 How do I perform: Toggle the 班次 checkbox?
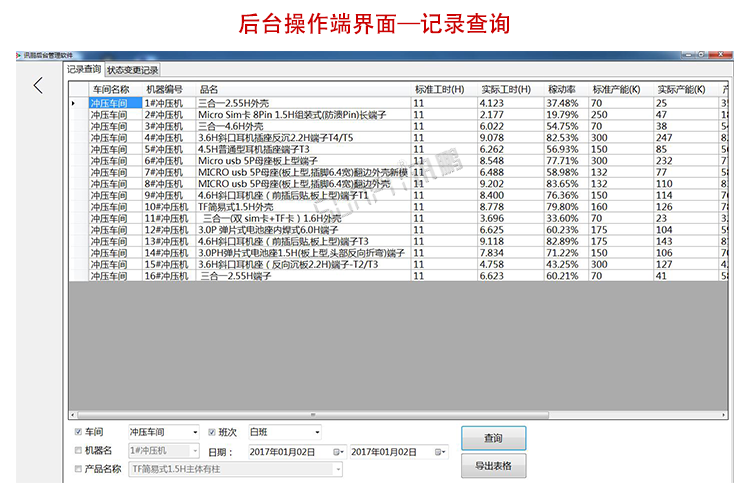click(211, 433)
